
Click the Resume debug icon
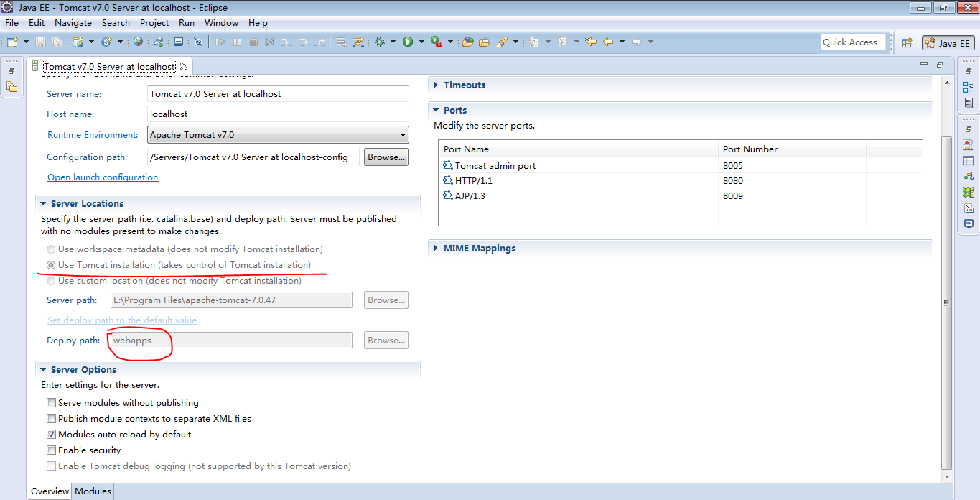(220, 42)
